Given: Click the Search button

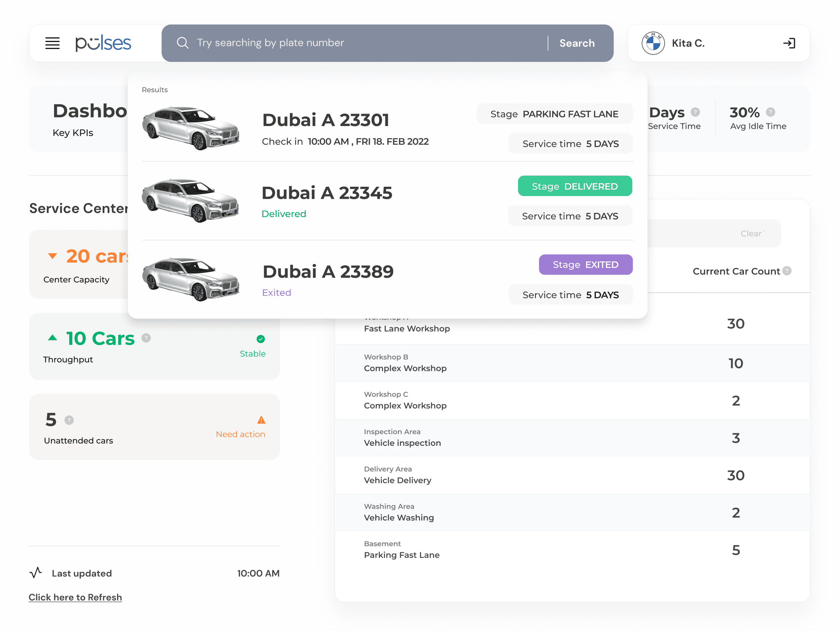Looking at the screenshot, I should (577, 43).
